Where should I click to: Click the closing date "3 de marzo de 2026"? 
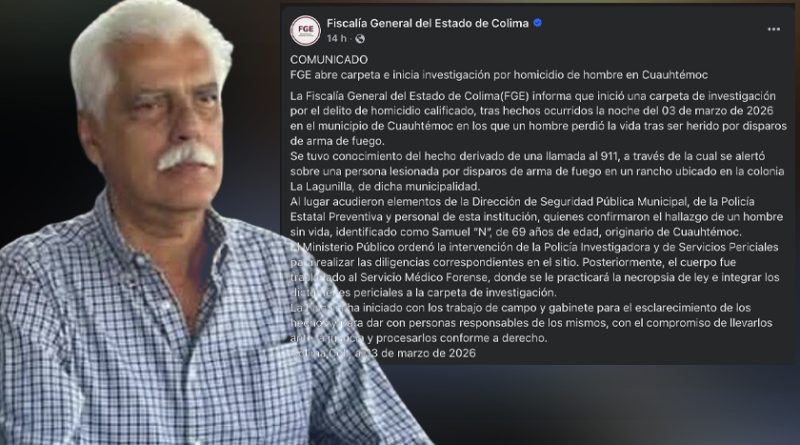(422, 353)
